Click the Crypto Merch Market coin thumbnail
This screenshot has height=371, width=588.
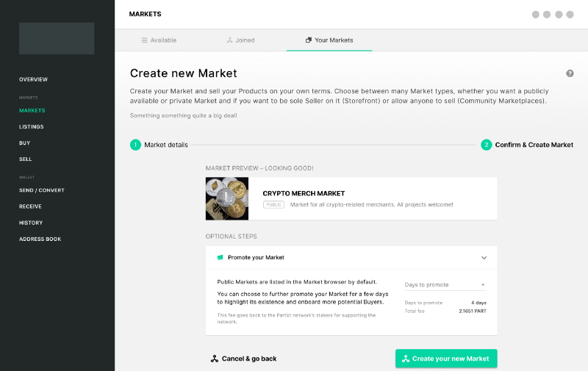point(227,198)
